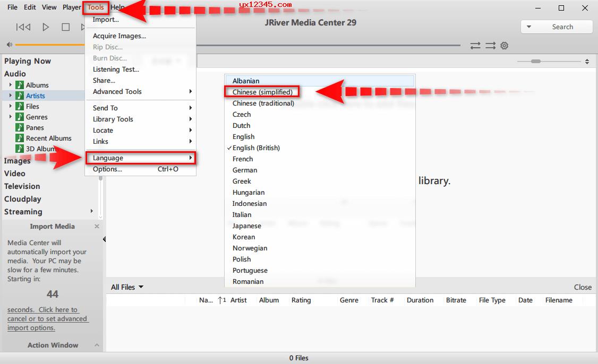Screen dimensions: 598x364
Task: Open the Send To submenu
Action: [x=140, y=108]
